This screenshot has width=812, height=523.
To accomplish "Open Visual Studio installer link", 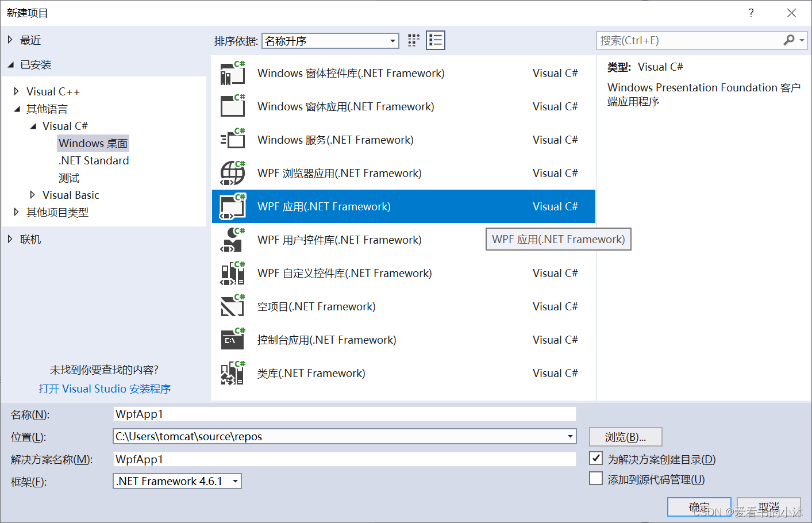I will pos(105,389).
